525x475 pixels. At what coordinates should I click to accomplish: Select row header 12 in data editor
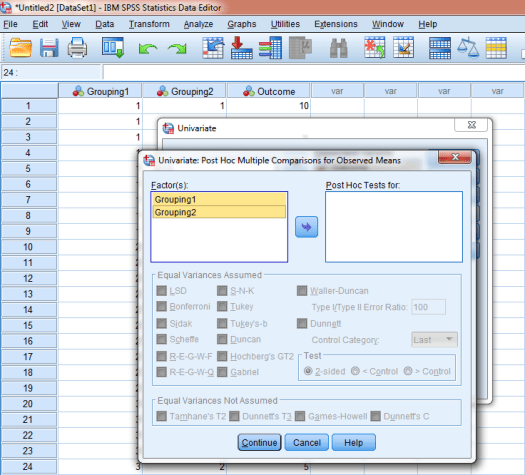coord(29,278)
